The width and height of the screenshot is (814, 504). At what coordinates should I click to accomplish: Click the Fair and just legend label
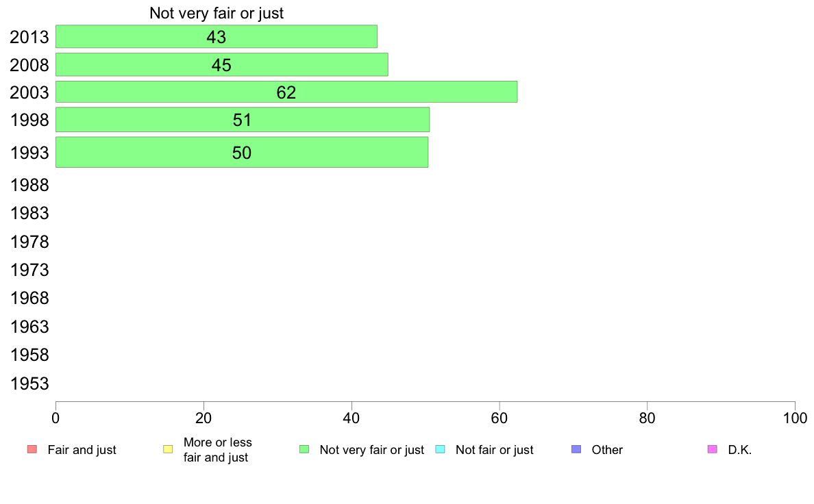point(82,450)
